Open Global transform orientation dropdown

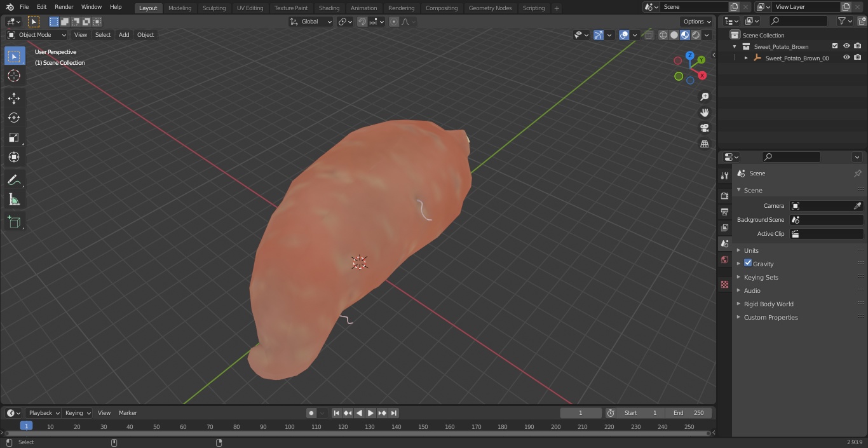[311, 22]
